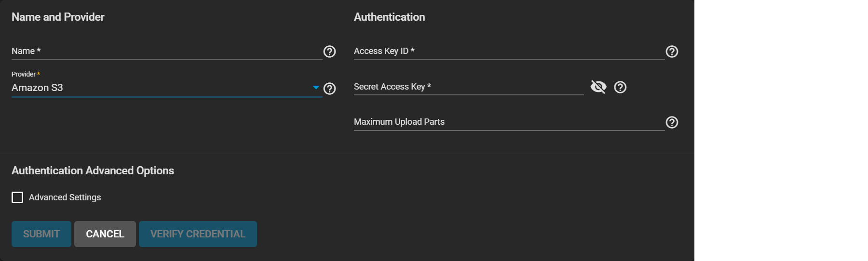
Task: Open the Amazon S3 provider selection
Action: click(x=145, y=88)
